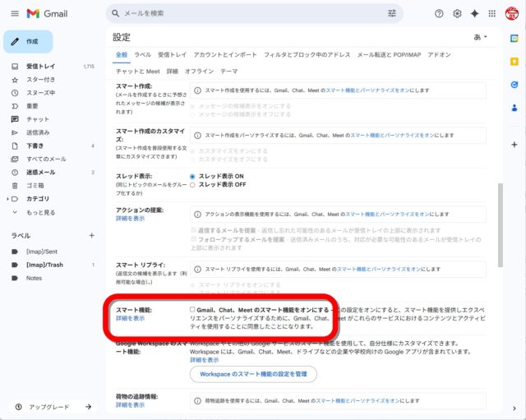Open the settings gear icon

(457, 13)
